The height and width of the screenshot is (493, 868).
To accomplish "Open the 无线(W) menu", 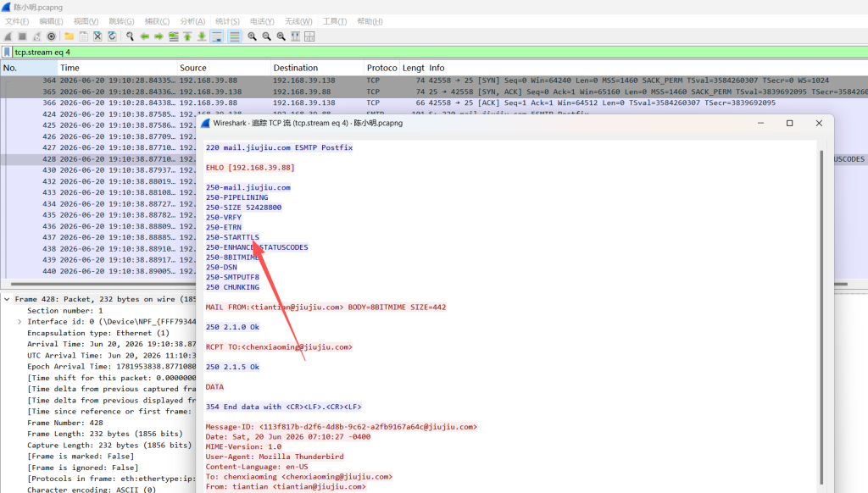I will [298, 21].
